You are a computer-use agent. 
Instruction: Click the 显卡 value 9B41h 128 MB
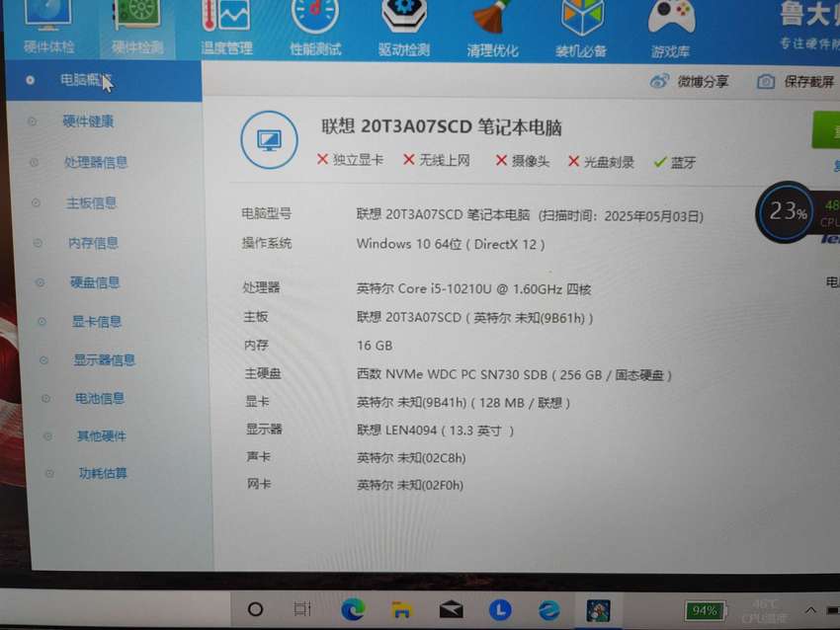[463, 403]
